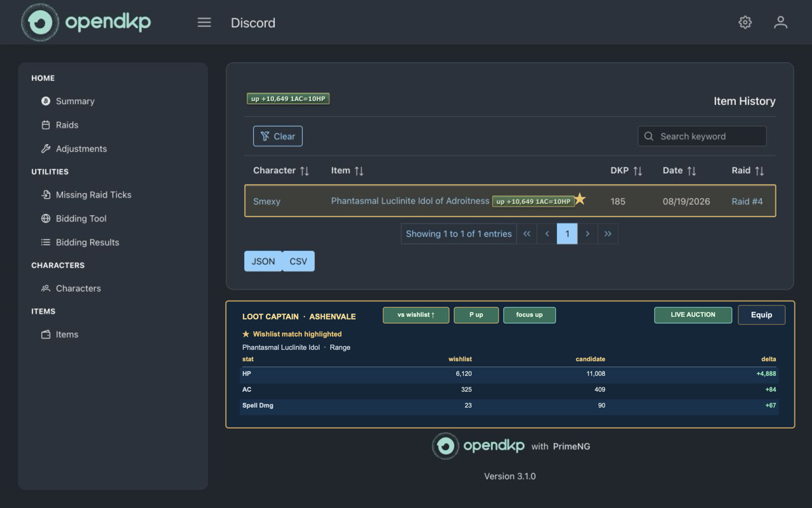Click the LOOT CAPTAIN · ASHENVALE label
Viewport: 812px width, 508px height.
click(299, 317)
